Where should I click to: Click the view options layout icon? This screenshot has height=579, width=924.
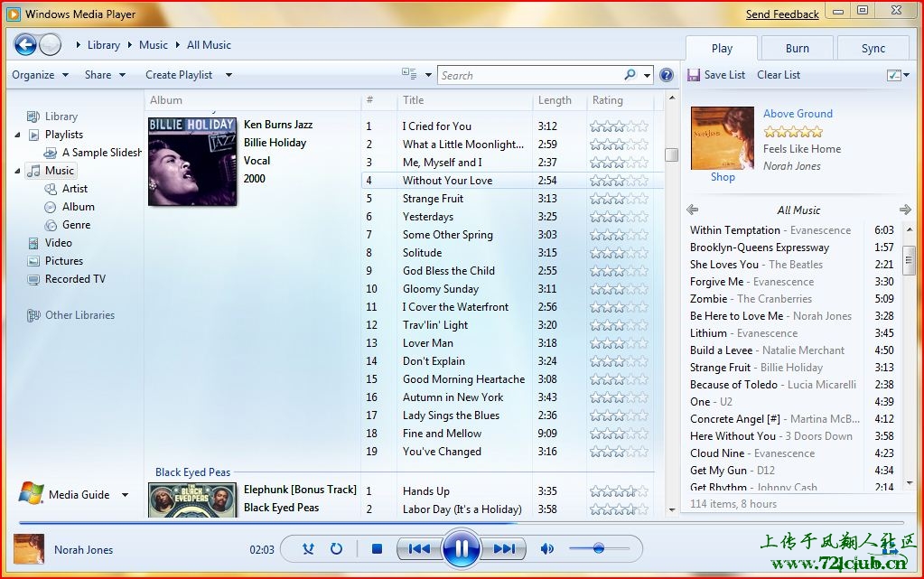[x=409, y=74]
